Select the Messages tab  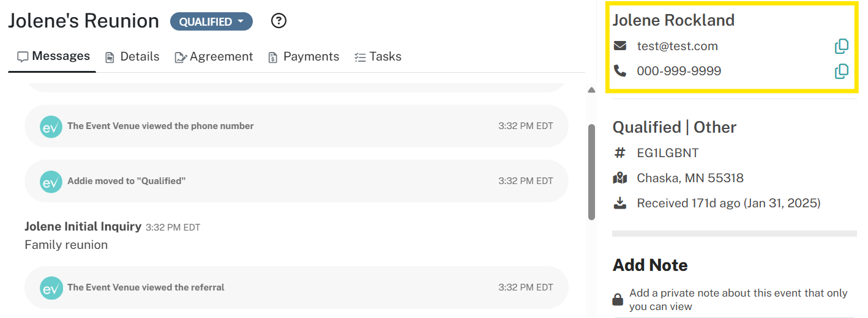point(53,56)
